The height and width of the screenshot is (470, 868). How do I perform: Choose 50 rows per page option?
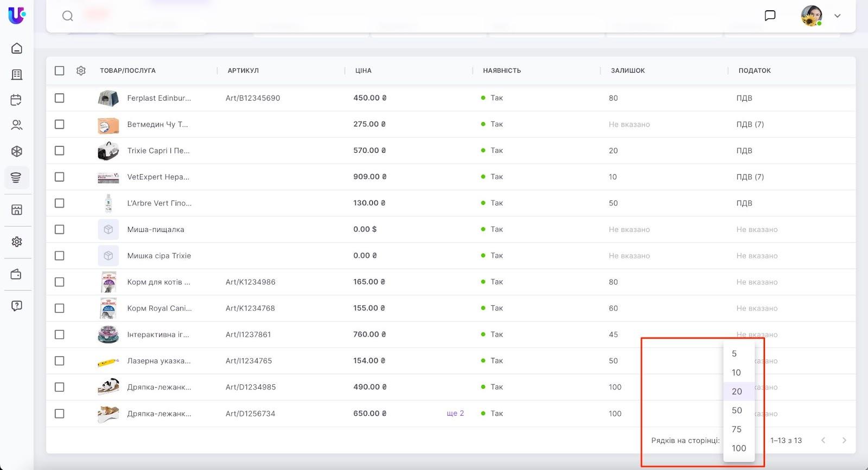(737, 410)
